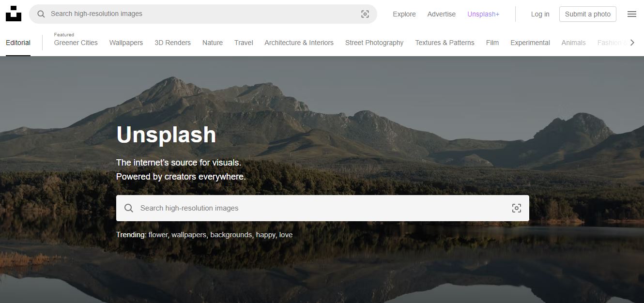
Task: Open visual search in hero search box
Action: coord(517,208)
